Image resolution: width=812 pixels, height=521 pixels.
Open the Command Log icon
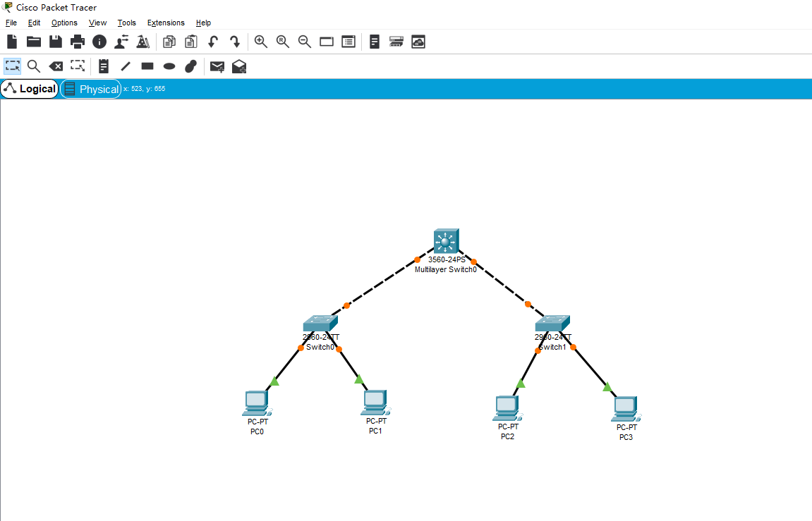coord(375,42)
